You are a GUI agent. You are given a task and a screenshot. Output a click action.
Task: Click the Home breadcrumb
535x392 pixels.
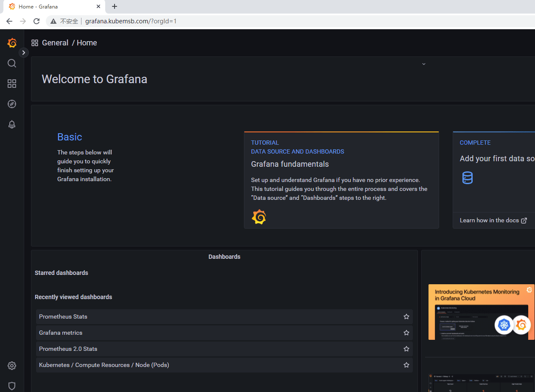click(87, 43)
